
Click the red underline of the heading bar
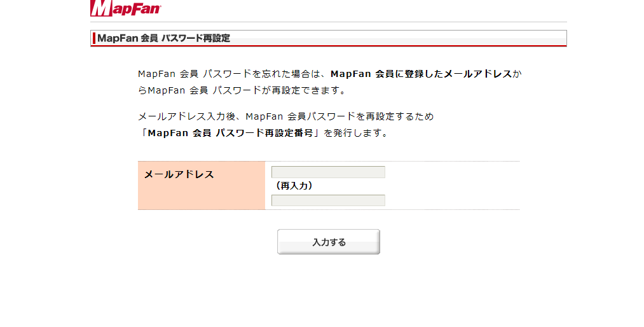click(x=329, y=46)
